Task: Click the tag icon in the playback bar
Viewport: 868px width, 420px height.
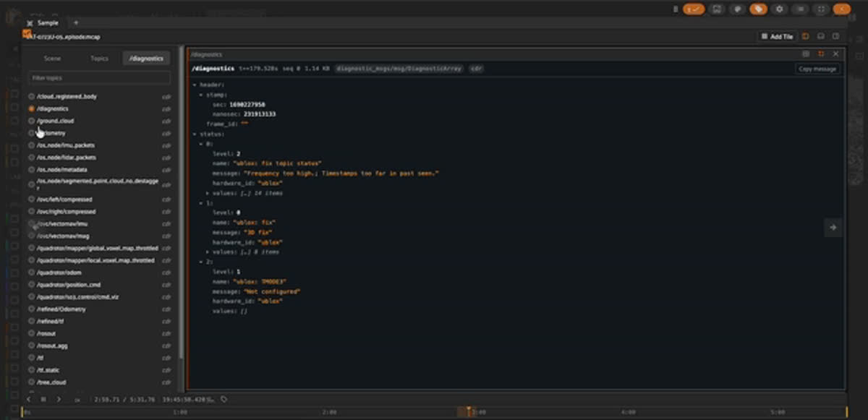Action: (x=224, y=399)
